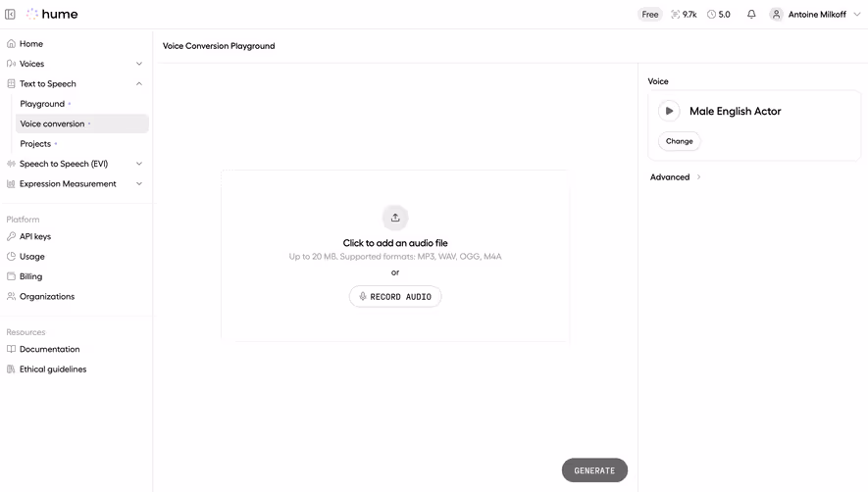The height and width of the screenshot is (492, 868).
Task: View the Usage page
Action: coord(32,256)
